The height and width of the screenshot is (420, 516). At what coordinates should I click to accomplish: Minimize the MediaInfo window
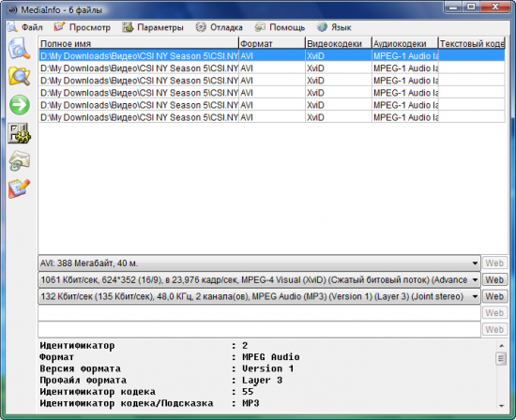pos(453,7)
